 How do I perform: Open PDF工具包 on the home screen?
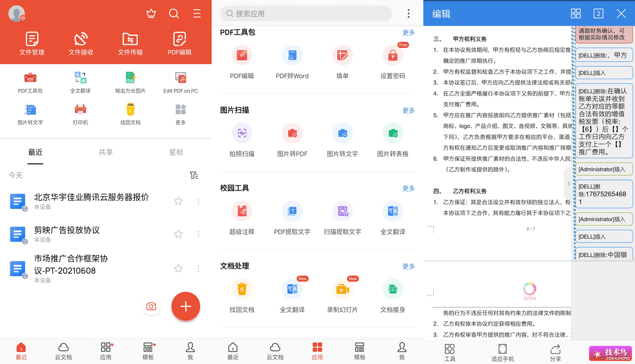30,82
